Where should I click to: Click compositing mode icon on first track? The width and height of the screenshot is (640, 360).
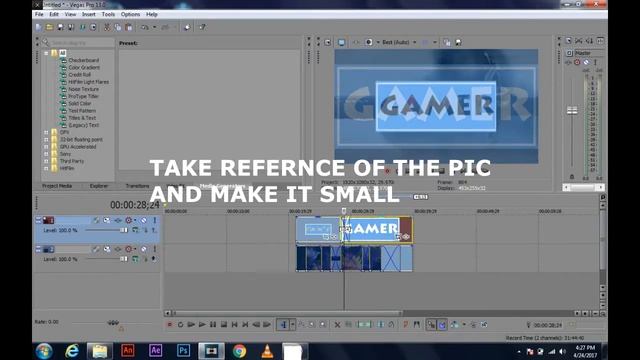(135, 231)
